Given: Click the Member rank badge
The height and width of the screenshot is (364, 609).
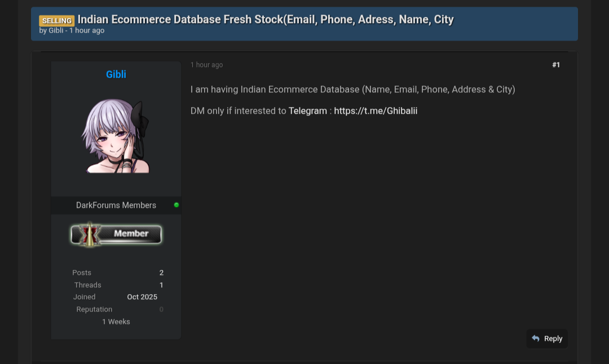Looking at the screenshot, I should click(116, 234).
